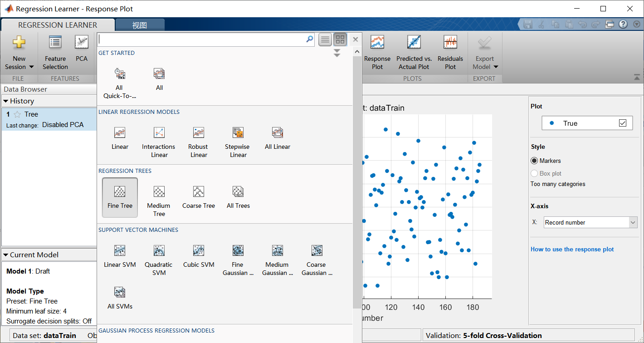
Task: Select the Linear regression model
Action: (120, 138)
